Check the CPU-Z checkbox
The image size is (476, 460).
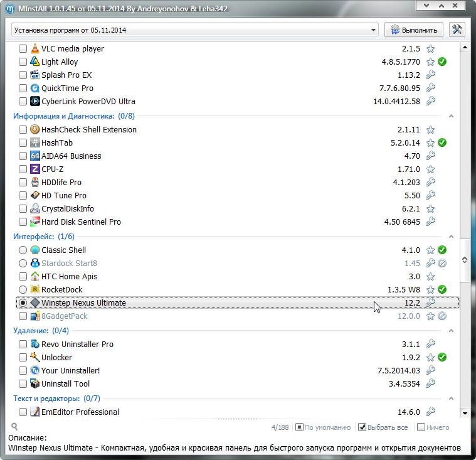click(23, 169)
